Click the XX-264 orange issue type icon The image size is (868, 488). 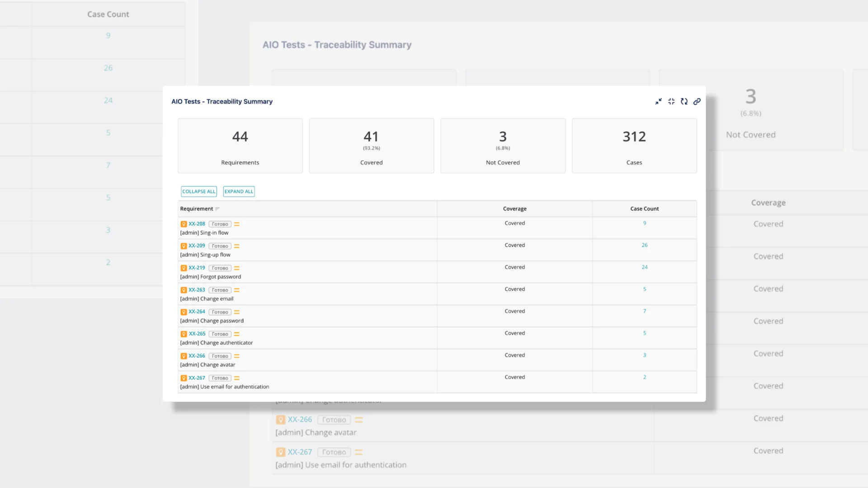click(x=184, y=312)
